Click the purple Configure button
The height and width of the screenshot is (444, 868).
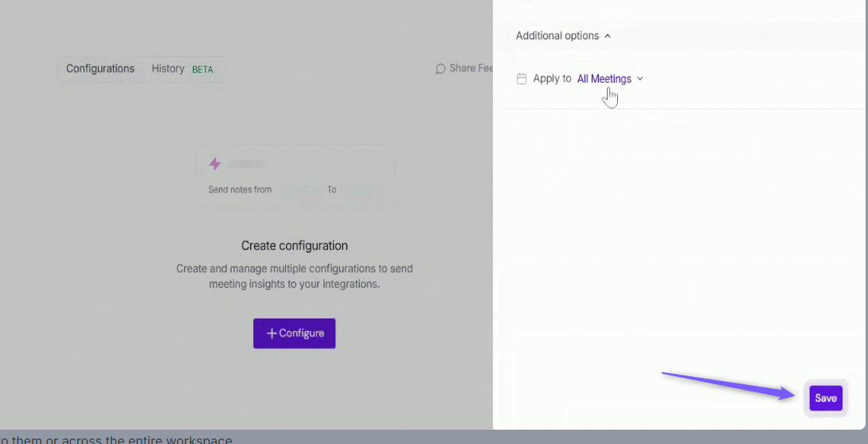295,333
